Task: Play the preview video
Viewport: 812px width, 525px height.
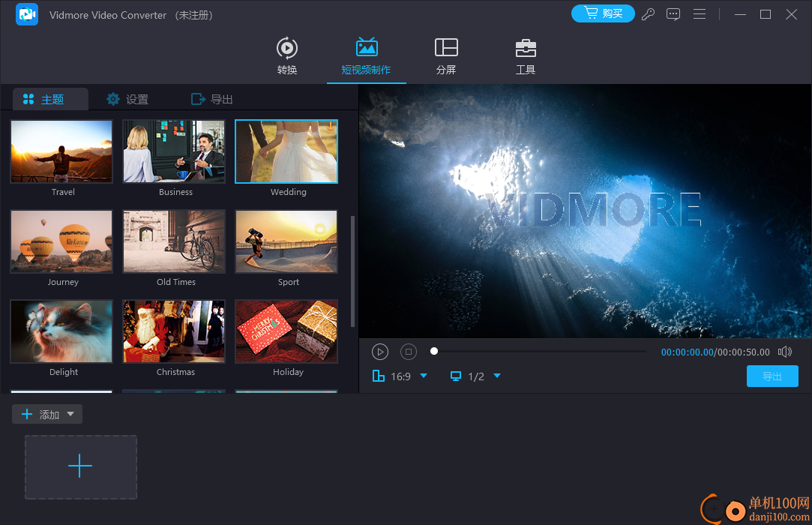Action: pos(380,352)
